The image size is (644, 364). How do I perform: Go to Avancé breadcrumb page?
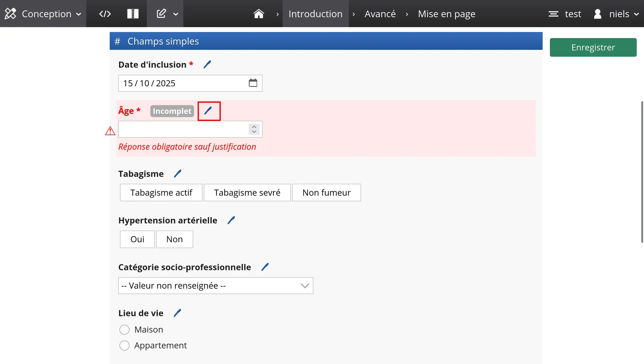380,14
